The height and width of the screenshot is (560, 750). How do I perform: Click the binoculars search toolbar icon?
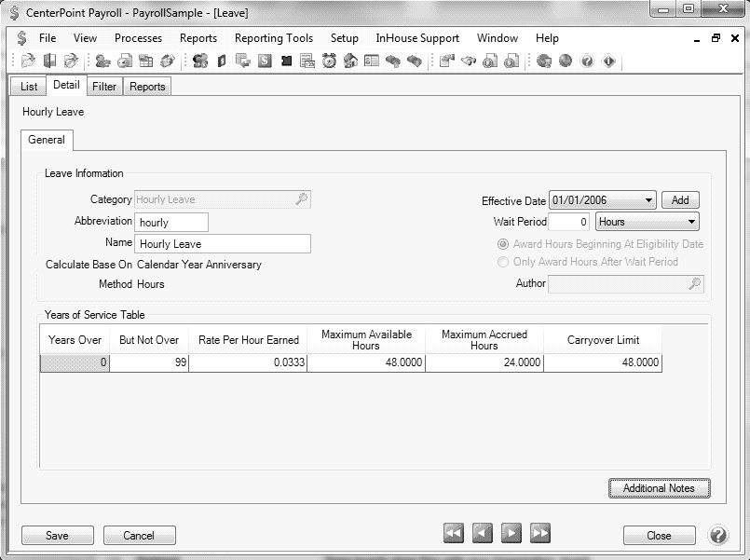tap(469, 61)
